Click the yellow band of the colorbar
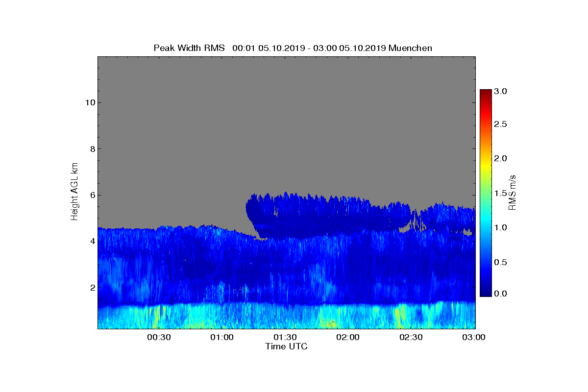This screenshot has width=588, height=392. click(486, 166)
